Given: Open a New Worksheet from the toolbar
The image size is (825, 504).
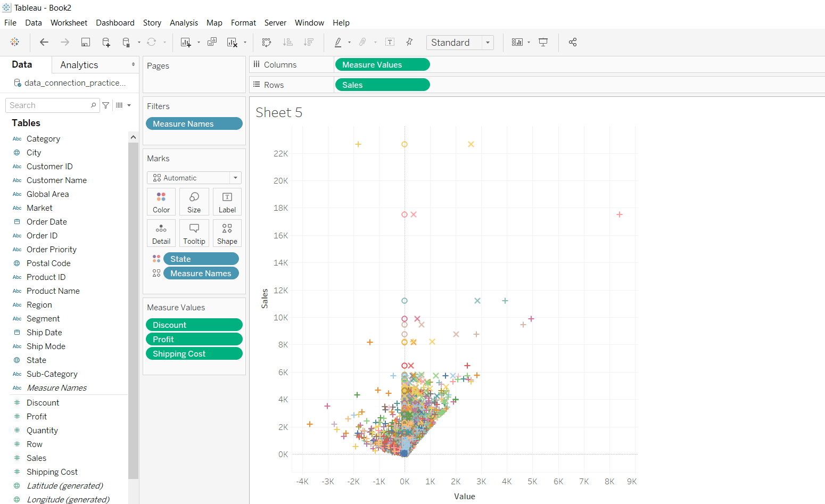Looking at the screenshot, I should point(185,42).
